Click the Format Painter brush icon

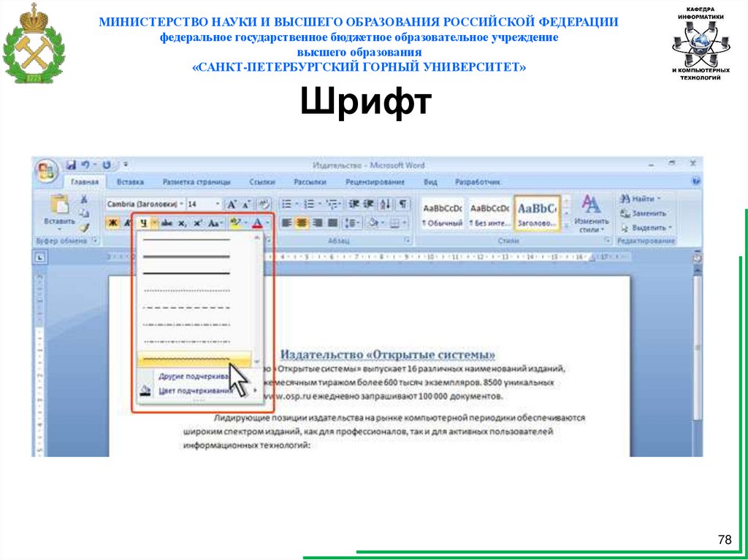pyautogui.click(x=84, y=228)
